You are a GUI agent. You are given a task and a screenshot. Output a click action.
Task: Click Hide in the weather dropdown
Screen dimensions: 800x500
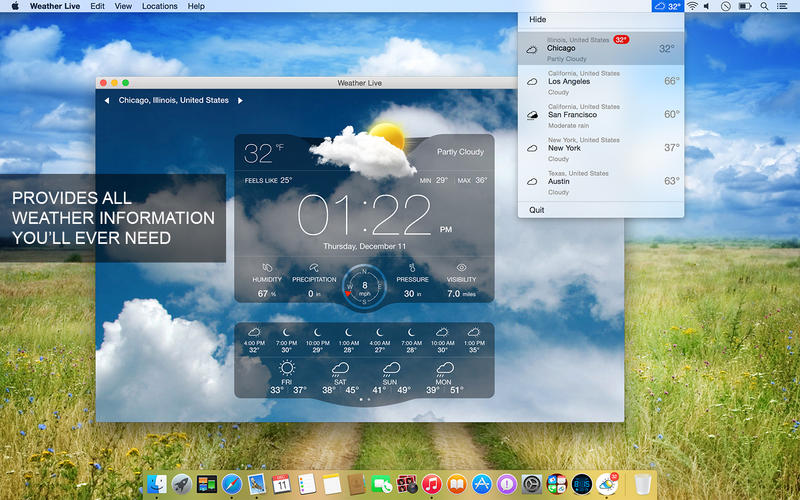(538, 19)
